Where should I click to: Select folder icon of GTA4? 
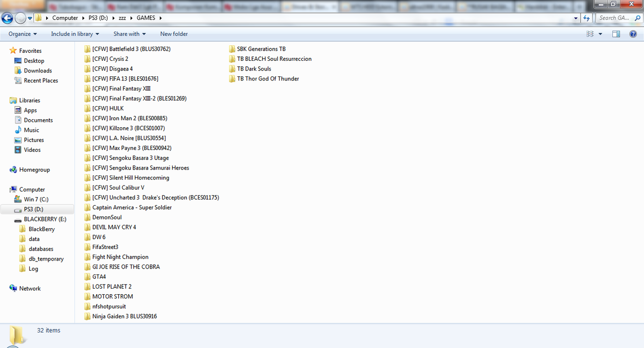click(x=88, y=277)
